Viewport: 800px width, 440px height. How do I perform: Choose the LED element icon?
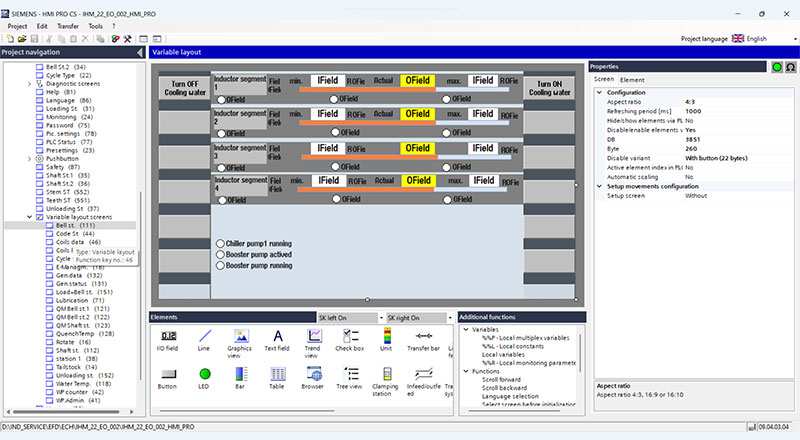[x=205, y=374]
